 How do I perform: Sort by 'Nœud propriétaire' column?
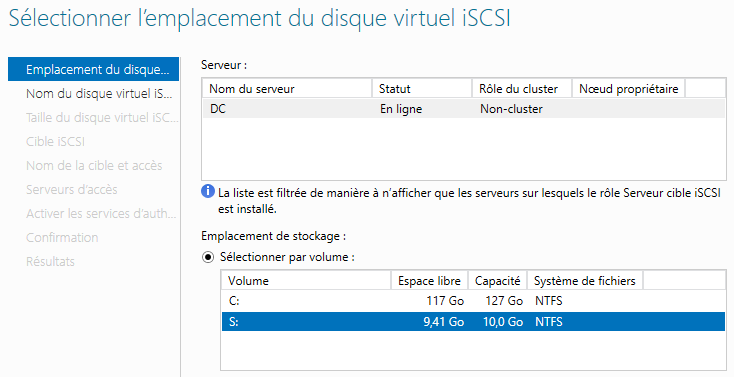[x=629, y=89]
